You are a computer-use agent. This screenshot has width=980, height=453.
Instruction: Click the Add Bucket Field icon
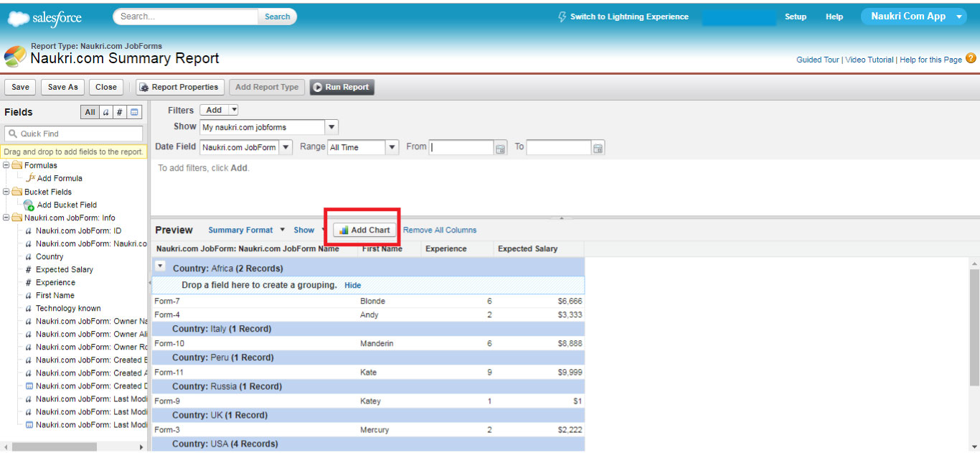click(29, 205)
